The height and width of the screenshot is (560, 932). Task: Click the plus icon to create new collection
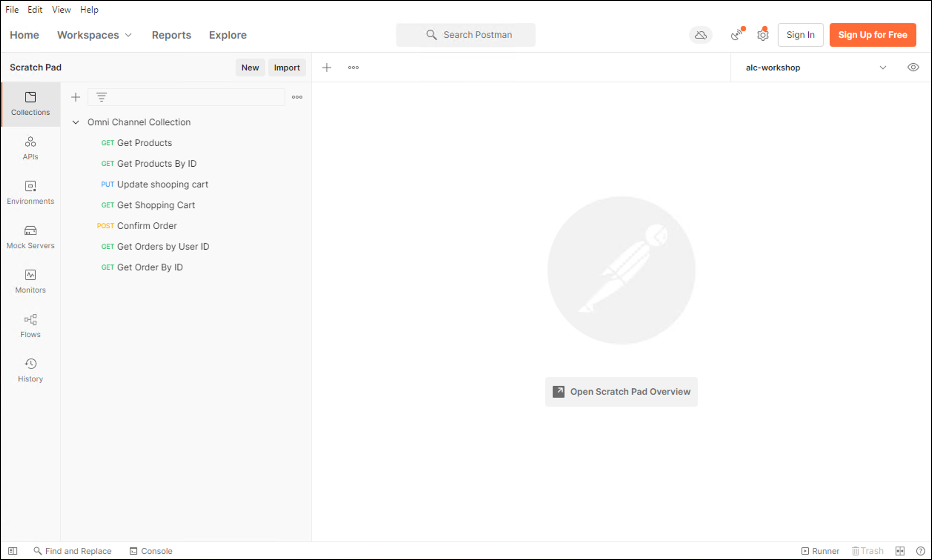click(76, 97)
